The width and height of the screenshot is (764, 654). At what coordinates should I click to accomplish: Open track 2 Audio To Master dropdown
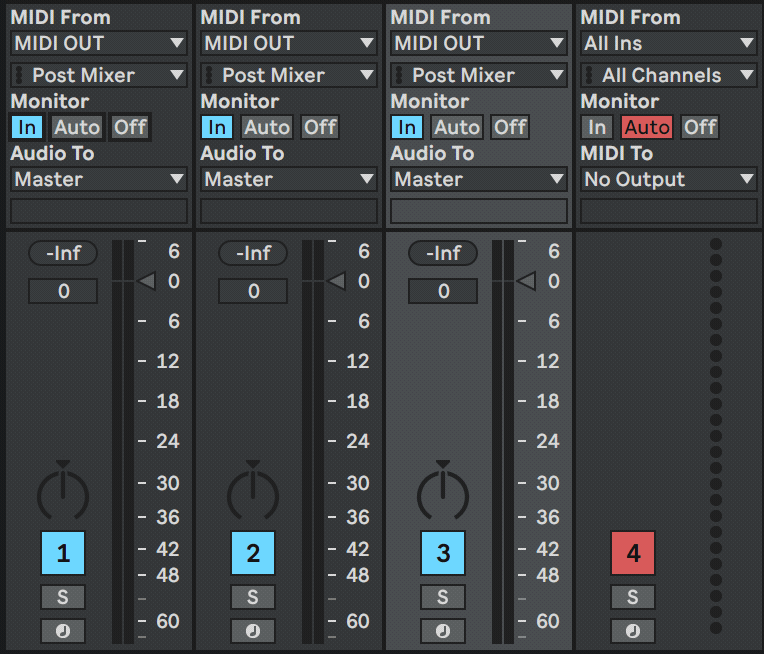pyautogui.click(x=289, y=179)
